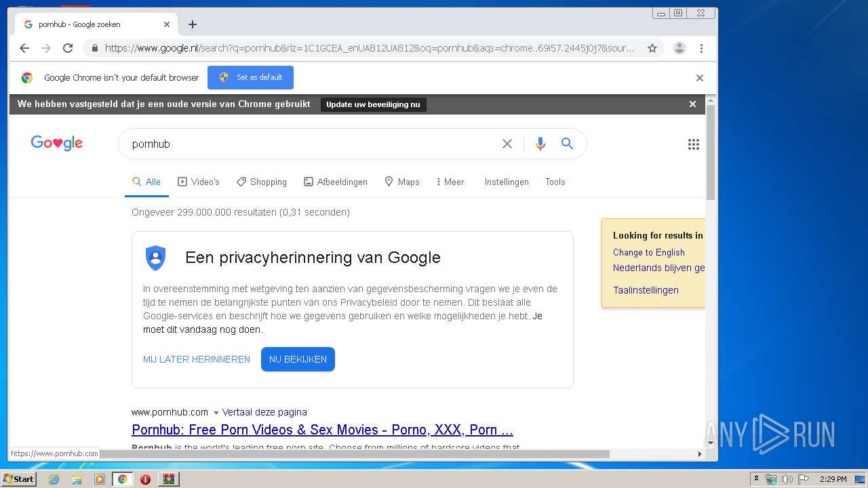Click Mij later herinneren
This screenshot has width=868, height=488.
coord(197,359)
